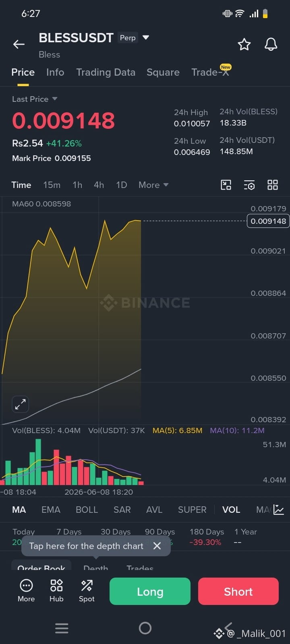Select the AVL indicator
290x644 pixels.
(154, 510)
